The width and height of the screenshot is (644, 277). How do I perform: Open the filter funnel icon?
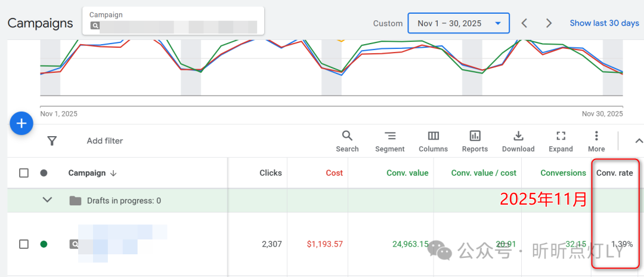(x=52, y=141)
